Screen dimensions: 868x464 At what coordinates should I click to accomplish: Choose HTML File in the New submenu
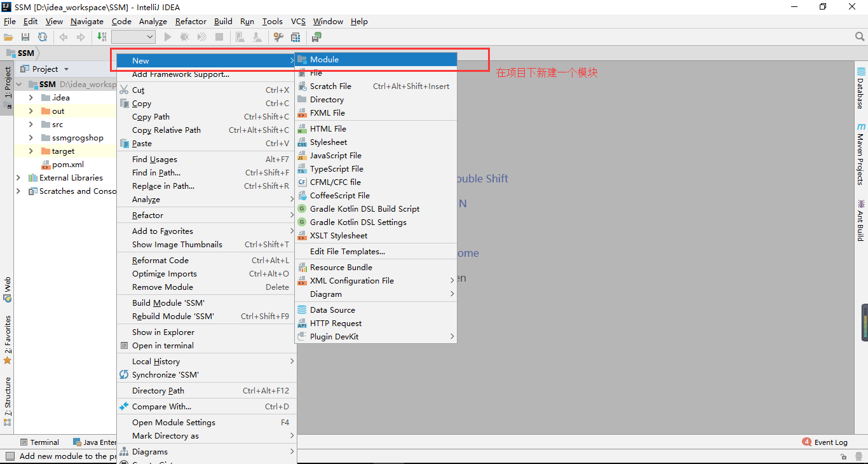[x=376, y=129]
